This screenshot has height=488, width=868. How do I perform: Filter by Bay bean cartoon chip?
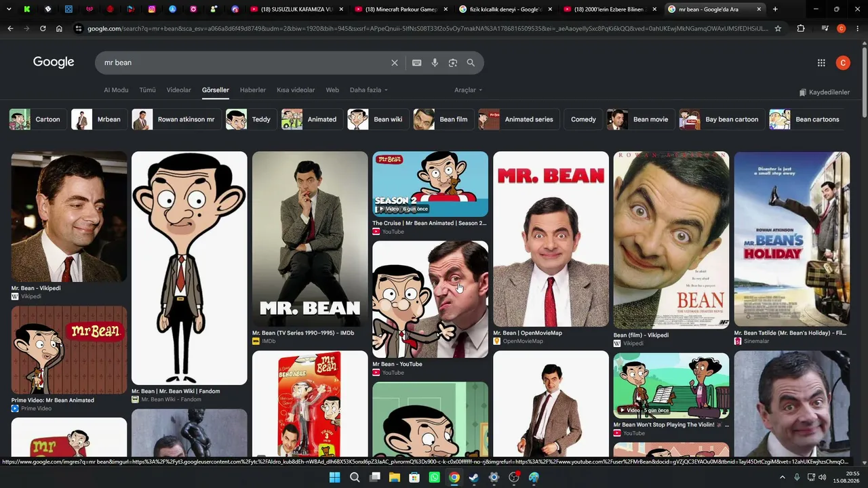tap(722, 119)
